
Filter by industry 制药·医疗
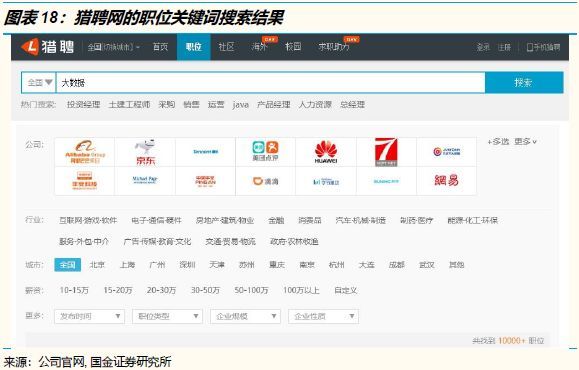click(417, 220)
